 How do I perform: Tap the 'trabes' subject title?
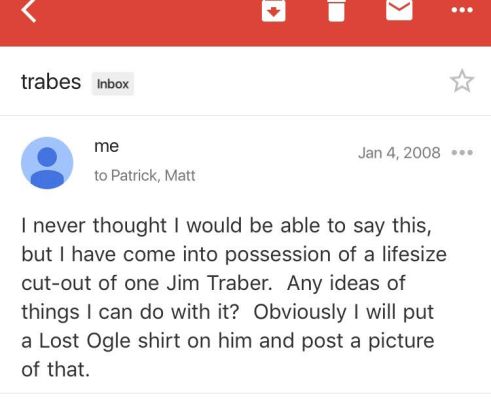point(51,82)
